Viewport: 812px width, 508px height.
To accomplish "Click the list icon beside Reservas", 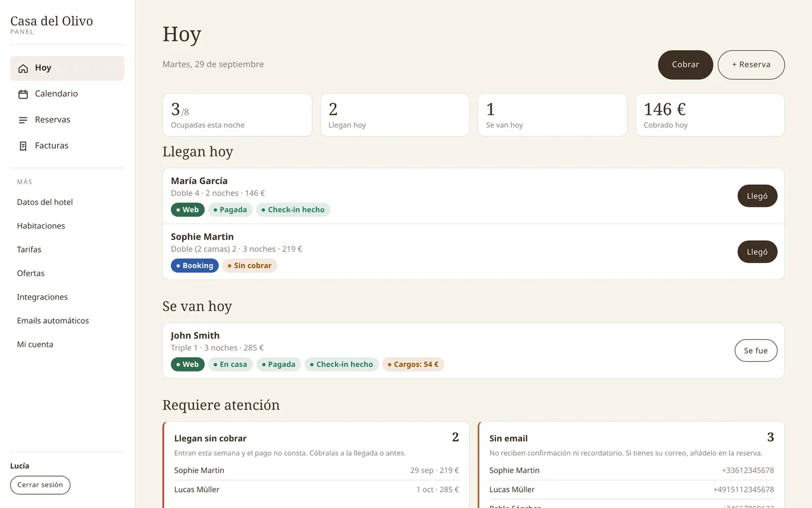I will 23,120.
